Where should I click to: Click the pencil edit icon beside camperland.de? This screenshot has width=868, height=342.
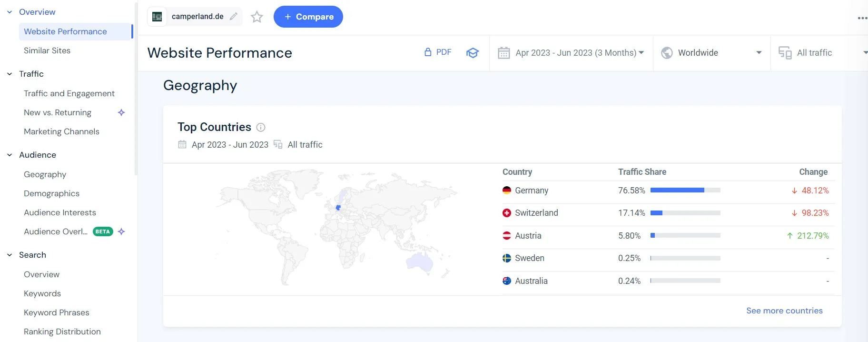(x=233, y=17)
